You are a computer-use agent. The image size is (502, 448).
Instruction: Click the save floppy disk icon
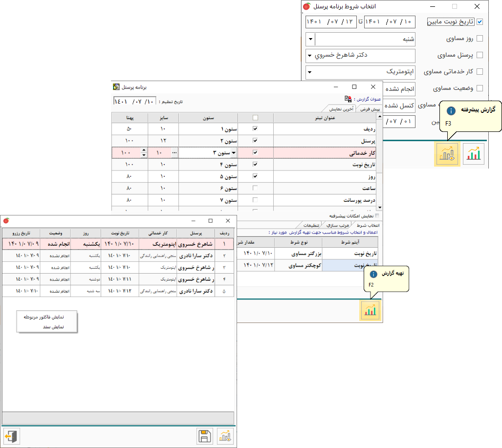point(205,436)
